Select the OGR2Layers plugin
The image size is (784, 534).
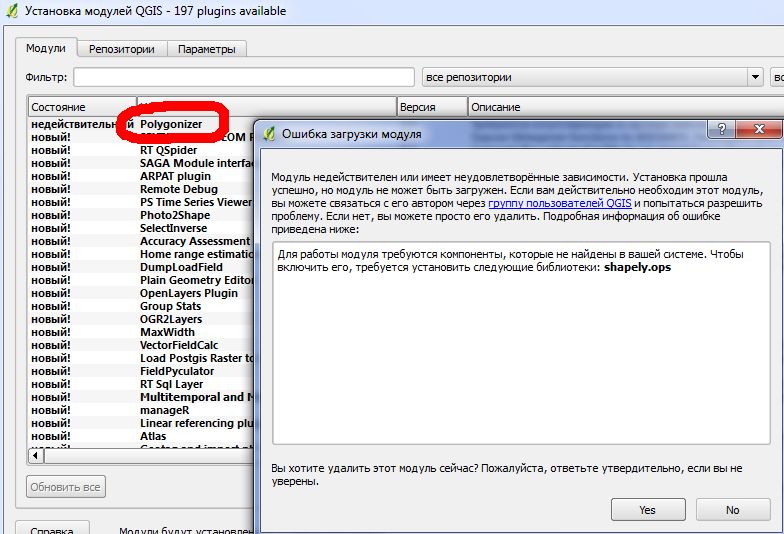(171, 319)
